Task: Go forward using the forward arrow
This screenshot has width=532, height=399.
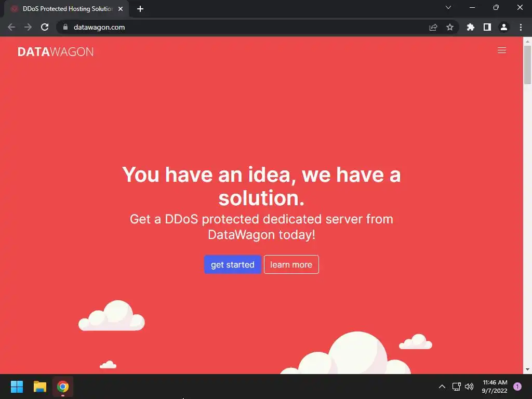Action: pyautogui.click(x=28, y=27)
